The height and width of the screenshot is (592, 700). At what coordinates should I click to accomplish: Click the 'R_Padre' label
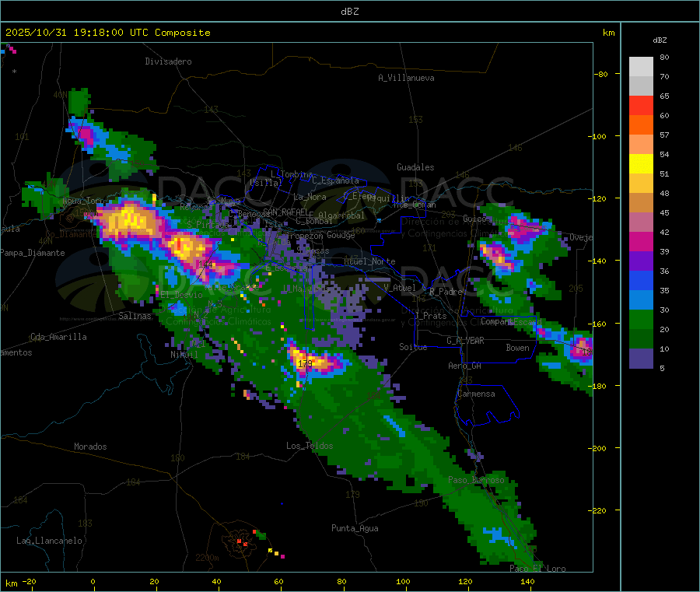click(x=446, y=292)
